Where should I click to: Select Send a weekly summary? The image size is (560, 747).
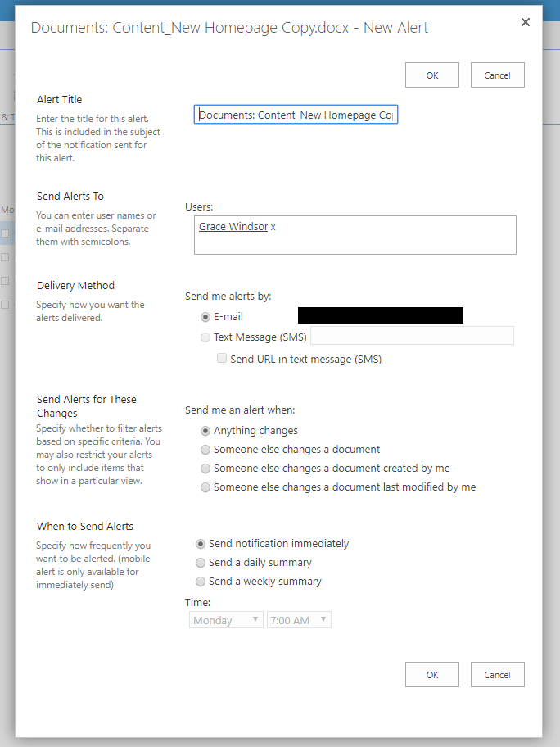201,582
